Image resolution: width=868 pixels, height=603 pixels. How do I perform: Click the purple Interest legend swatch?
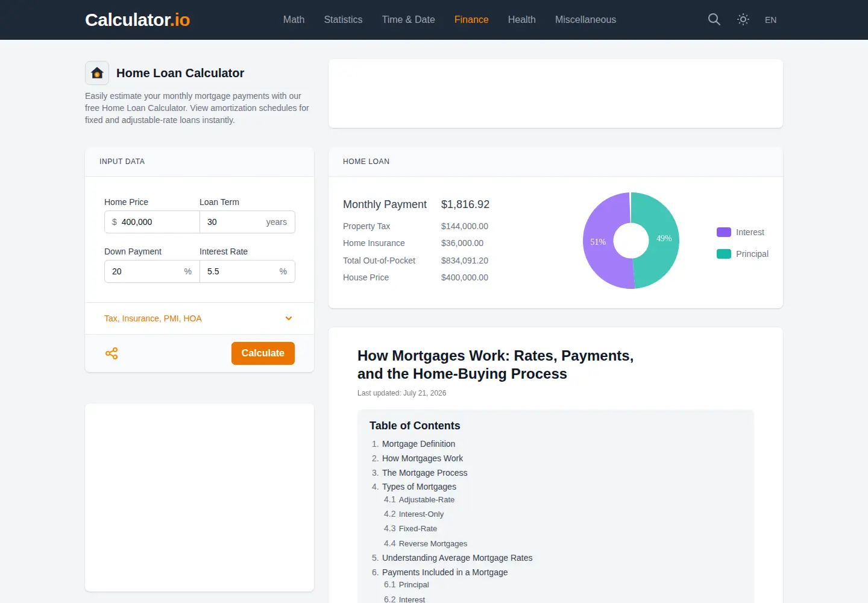point(724,232)
